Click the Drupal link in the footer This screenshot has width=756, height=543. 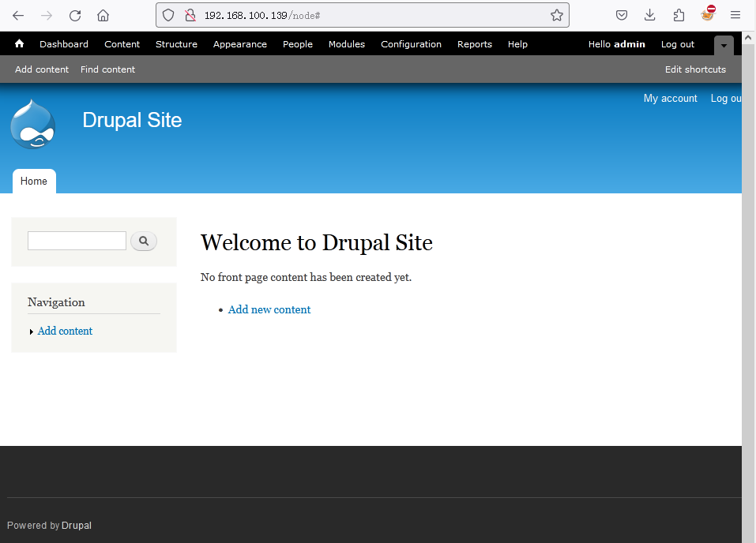(76, 525)
